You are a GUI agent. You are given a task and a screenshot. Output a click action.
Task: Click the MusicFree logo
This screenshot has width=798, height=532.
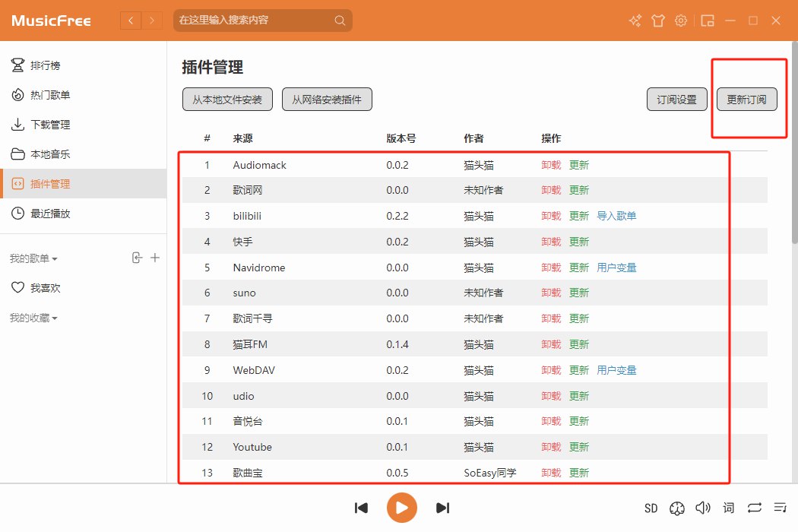(x=52, y=21)
